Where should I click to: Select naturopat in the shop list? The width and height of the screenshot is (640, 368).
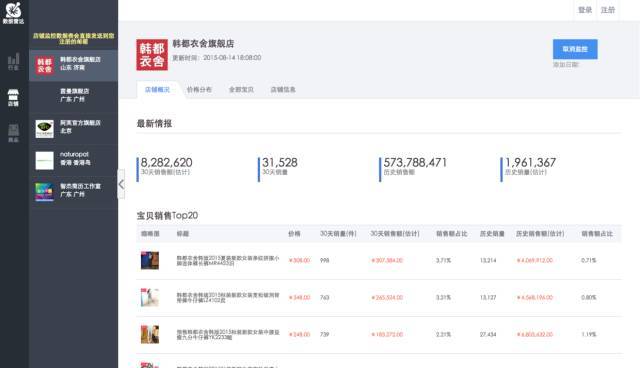point(73,160)
